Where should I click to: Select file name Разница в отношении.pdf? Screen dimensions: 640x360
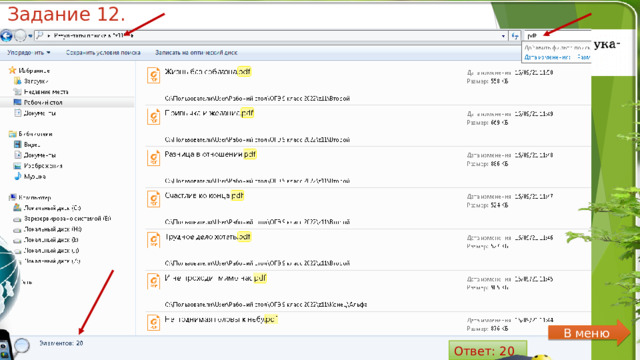[x=210, y=154]
